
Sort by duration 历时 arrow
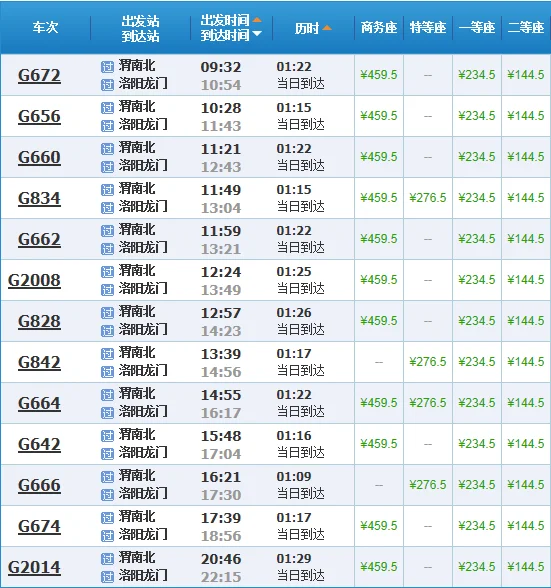[327, 28]
